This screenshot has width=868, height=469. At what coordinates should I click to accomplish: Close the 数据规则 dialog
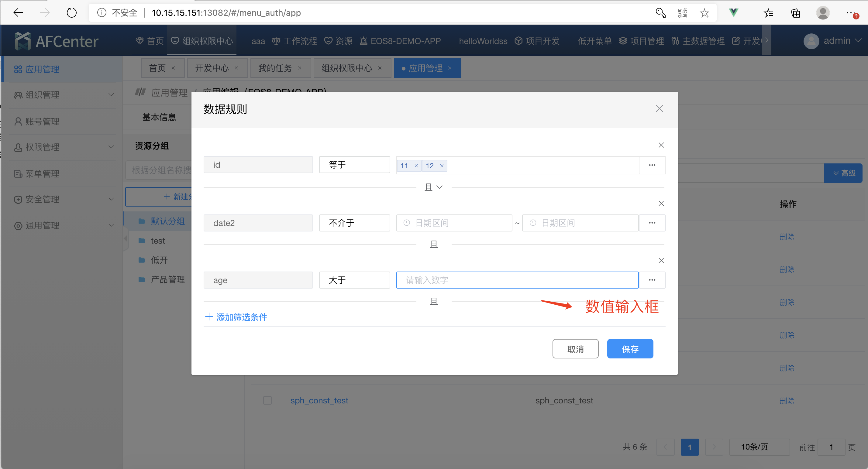pos(659,108)
